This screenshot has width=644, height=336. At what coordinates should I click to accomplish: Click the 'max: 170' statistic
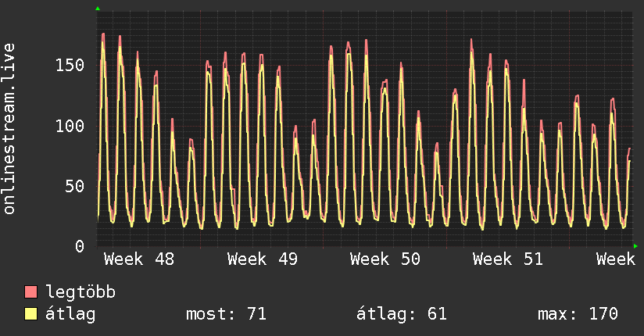click(x=578, y=315)
